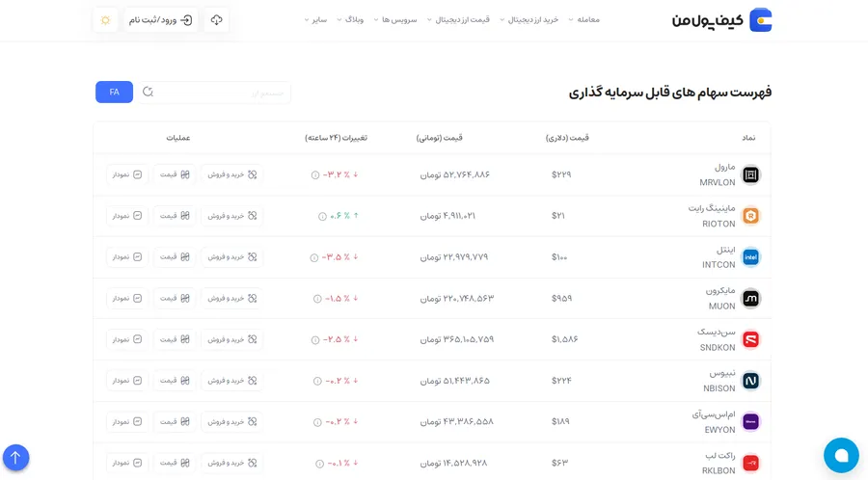The height and width of the screenshot is (480, 868).
Task: Expand the سایر menu
Action: point(315,20)
